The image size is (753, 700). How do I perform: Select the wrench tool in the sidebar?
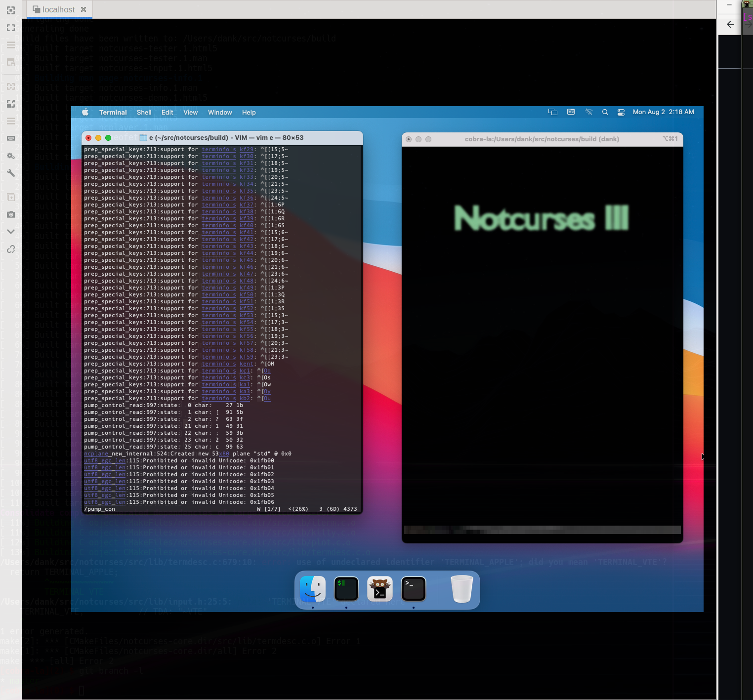[11, 173]
